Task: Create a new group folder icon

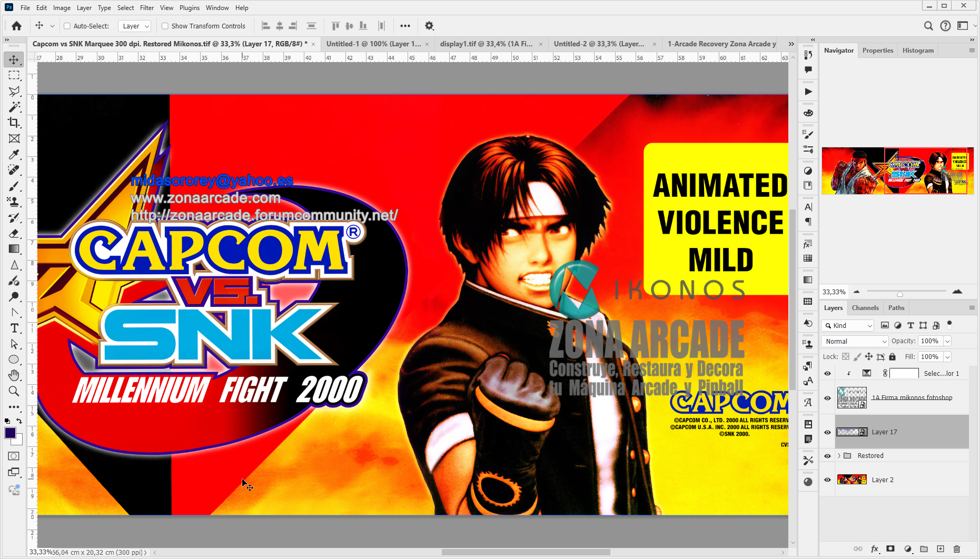Action: (924, 549)
